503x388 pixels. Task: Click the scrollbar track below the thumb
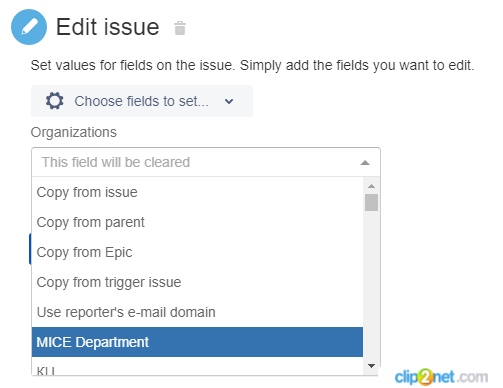point(371,286)
